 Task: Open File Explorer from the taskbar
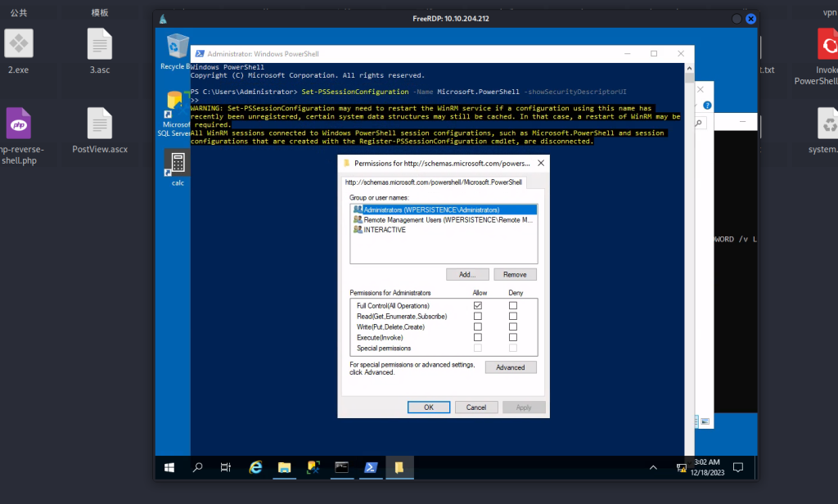(x=284, y=468)
